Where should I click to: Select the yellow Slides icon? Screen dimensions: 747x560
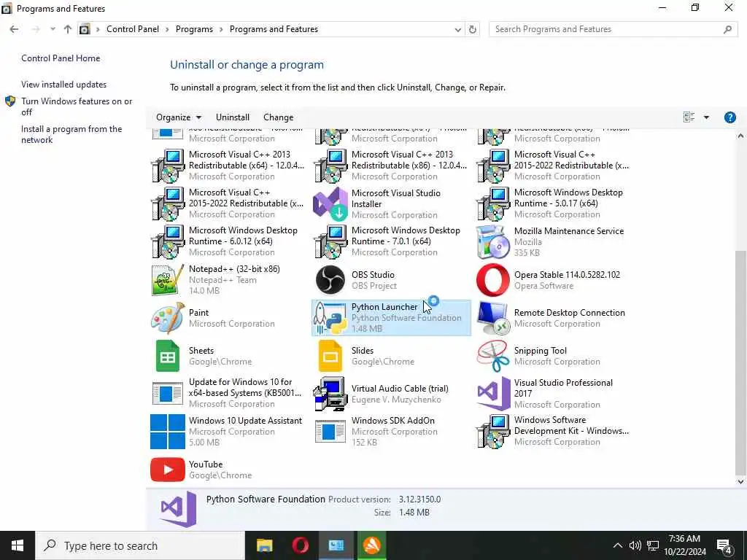330,356
